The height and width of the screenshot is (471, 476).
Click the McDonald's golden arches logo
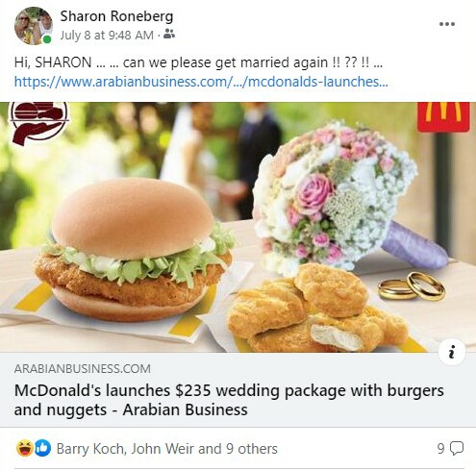443,117
